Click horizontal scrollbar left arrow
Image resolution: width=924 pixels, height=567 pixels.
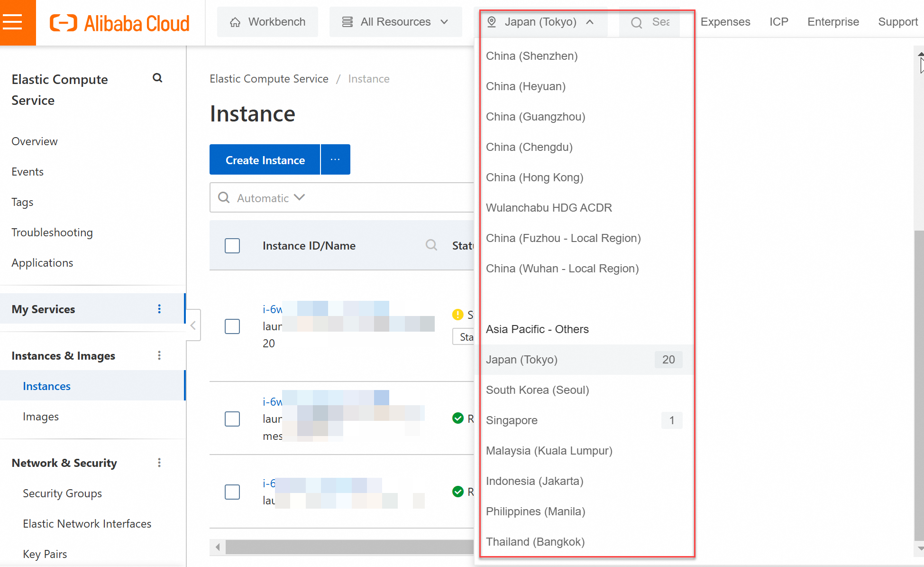click(218, 547)
